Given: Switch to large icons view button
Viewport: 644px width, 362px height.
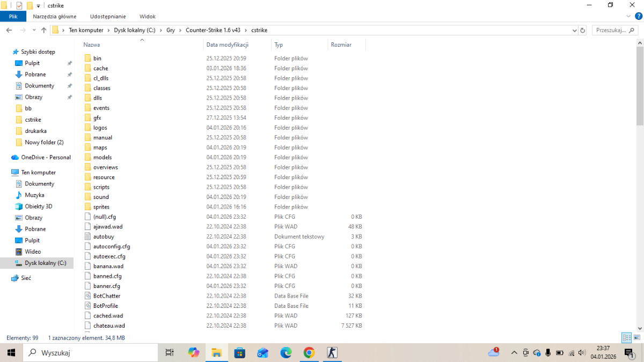Looking at the screenshot, I should [636, 338].
